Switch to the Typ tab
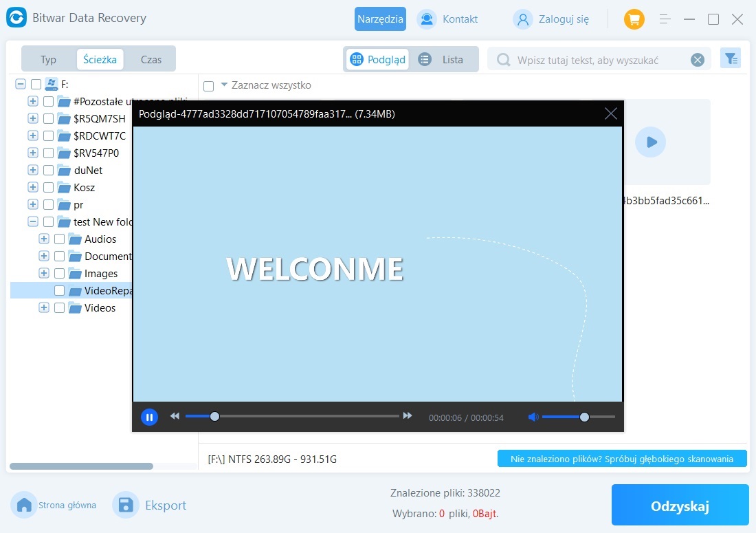This screenshot has width=756, height=533. pos(48,59)
